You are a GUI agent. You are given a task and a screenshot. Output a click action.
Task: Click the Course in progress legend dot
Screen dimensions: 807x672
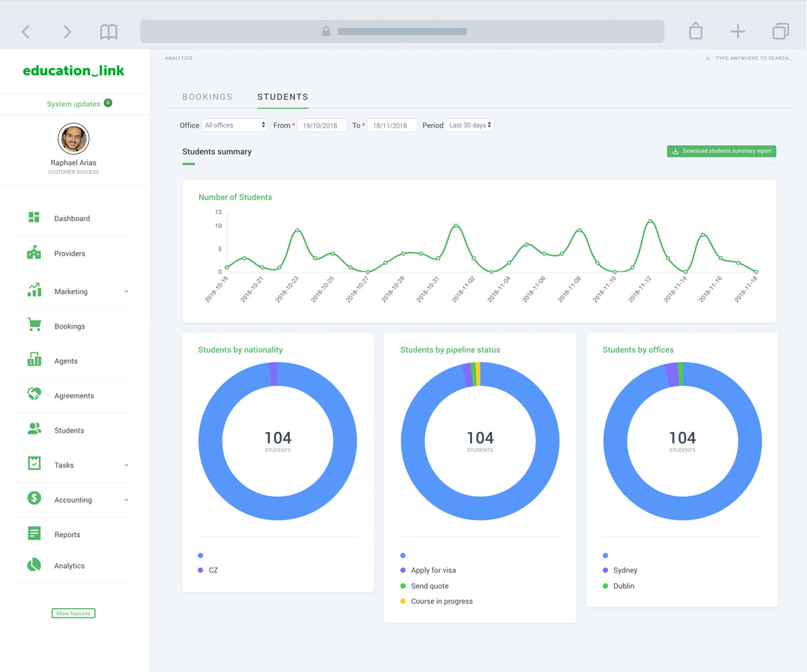click(403, 601)
